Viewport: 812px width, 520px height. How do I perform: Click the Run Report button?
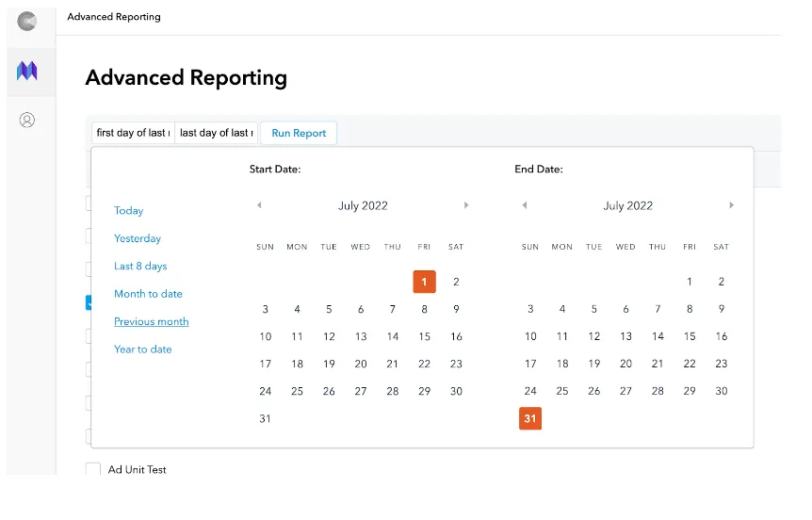click(x=299, y=133)
